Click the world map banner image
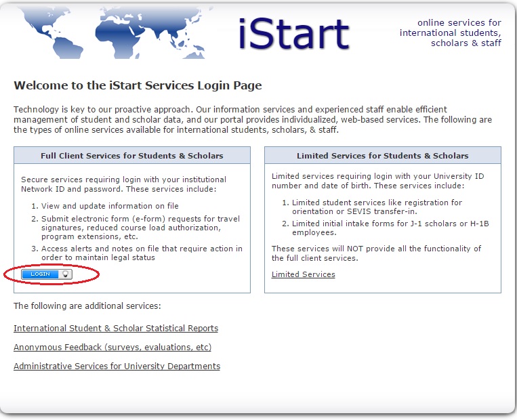Screen dimensions: 517x420 point(115,30)
